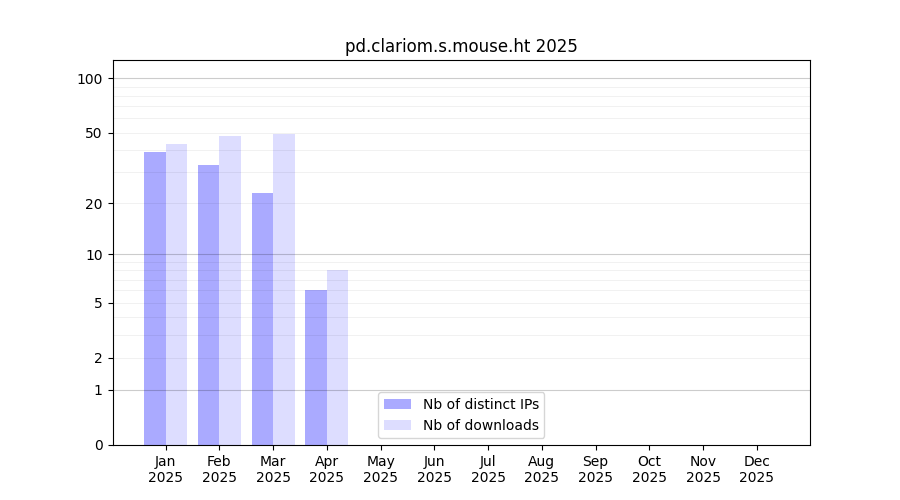
Task: Click the 100 y-axis tick label
Action: 90,79
